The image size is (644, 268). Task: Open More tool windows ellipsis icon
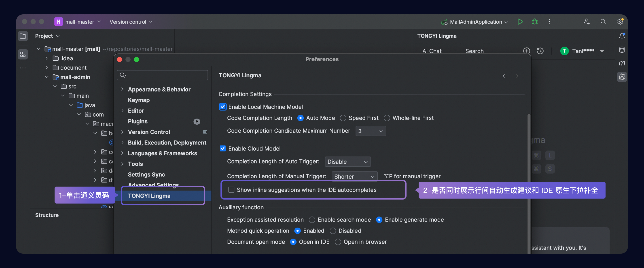coord(23,68)
